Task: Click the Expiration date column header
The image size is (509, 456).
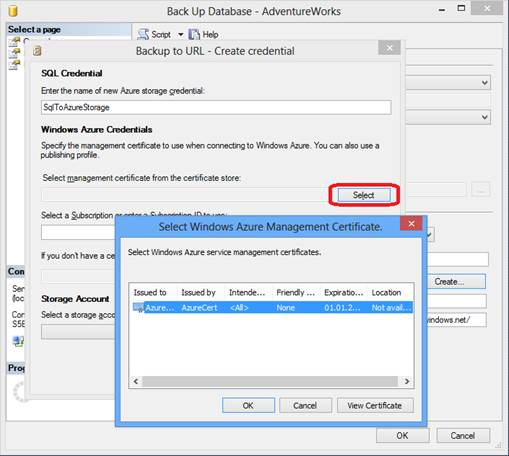Action: (x=344, y=292)
